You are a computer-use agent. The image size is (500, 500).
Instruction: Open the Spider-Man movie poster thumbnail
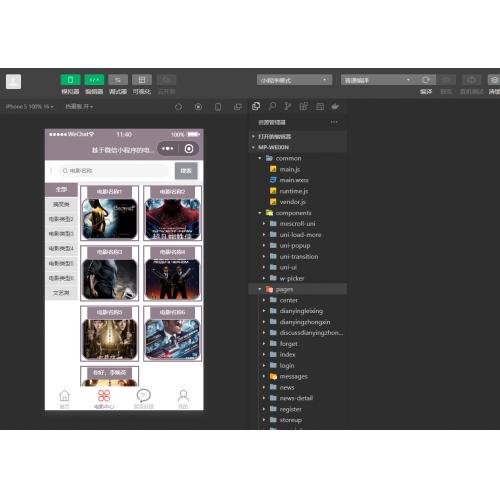(173, 219)
